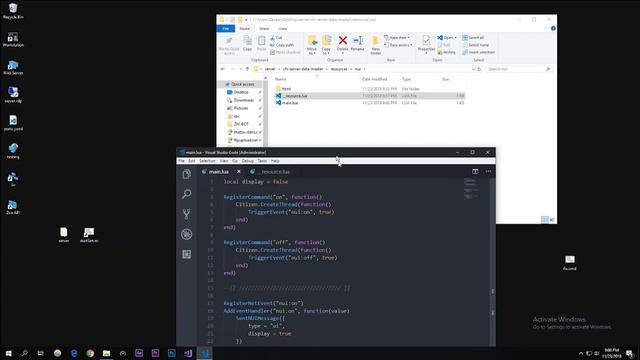Open the File tab in File Explorer
640x360 pixels.
226,29
